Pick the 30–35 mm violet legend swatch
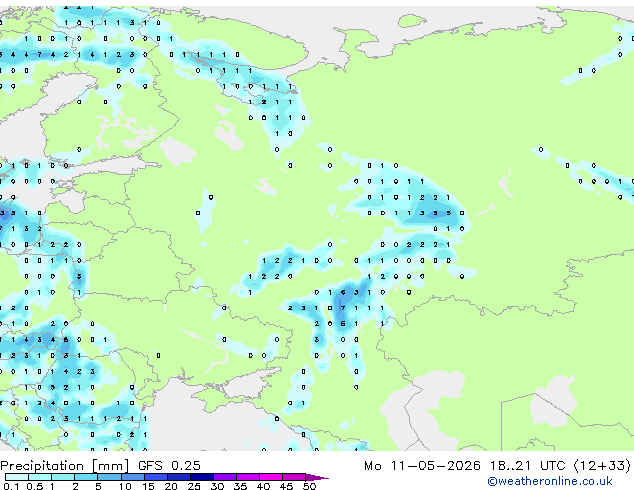The width and height of the screenshot is (634, 490). pyautogui.click(x=225, y=477)
